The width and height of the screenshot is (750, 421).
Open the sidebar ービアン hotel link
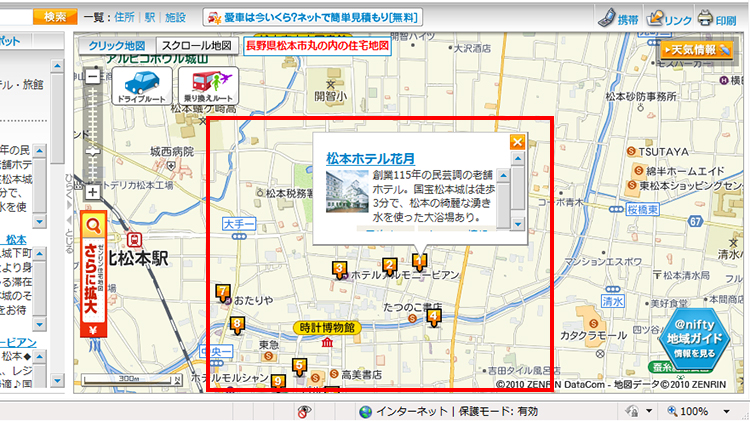pos(18,343)
